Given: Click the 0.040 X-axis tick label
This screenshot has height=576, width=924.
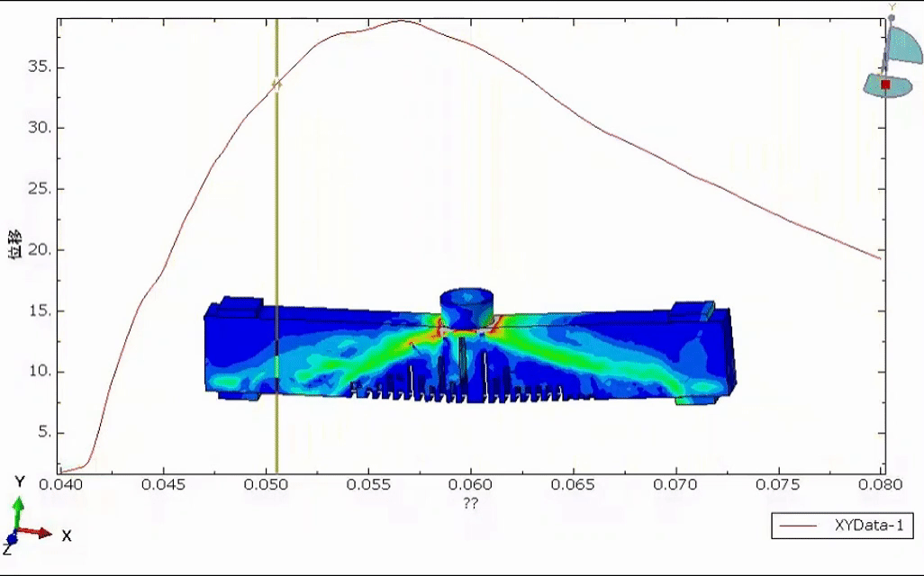Looking at the screenshot, I should coord(61,485).
